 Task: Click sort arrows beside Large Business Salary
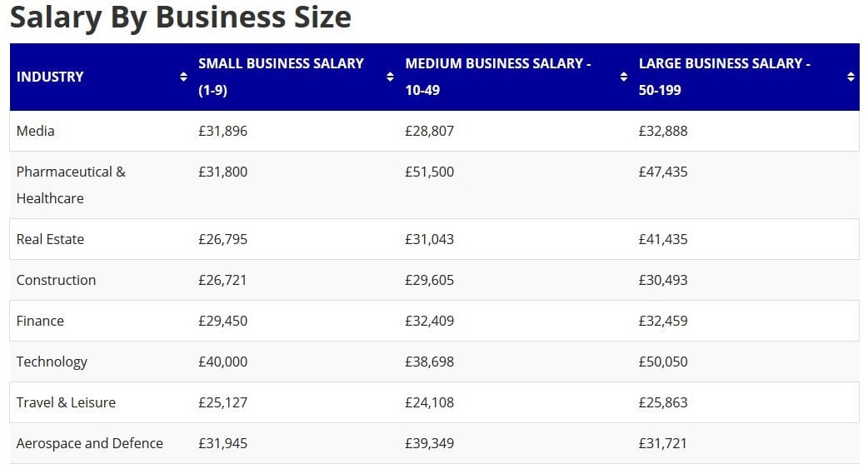click(x=851, y=77)
